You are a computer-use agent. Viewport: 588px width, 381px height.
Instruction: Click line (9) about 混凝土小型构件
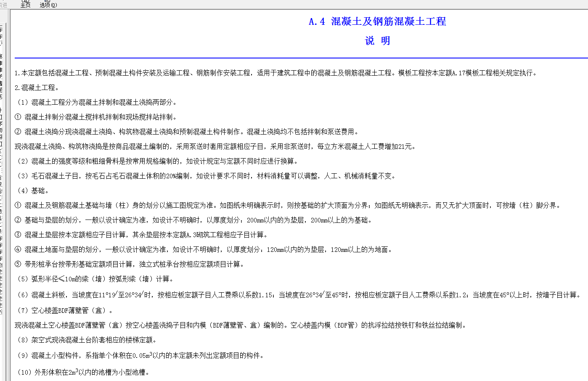pyautogui.click(x=140, y=356)
